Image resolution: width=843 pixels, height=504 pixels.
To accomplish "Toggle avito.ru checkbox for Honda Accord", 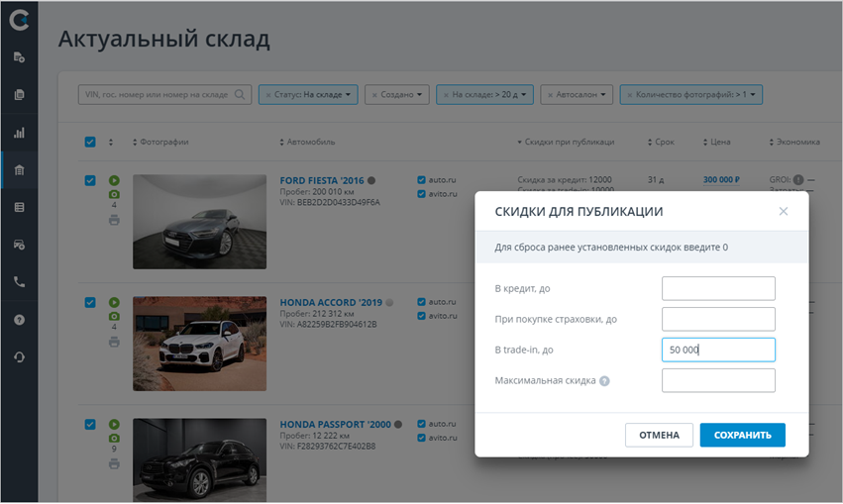I will pos(422,316).
